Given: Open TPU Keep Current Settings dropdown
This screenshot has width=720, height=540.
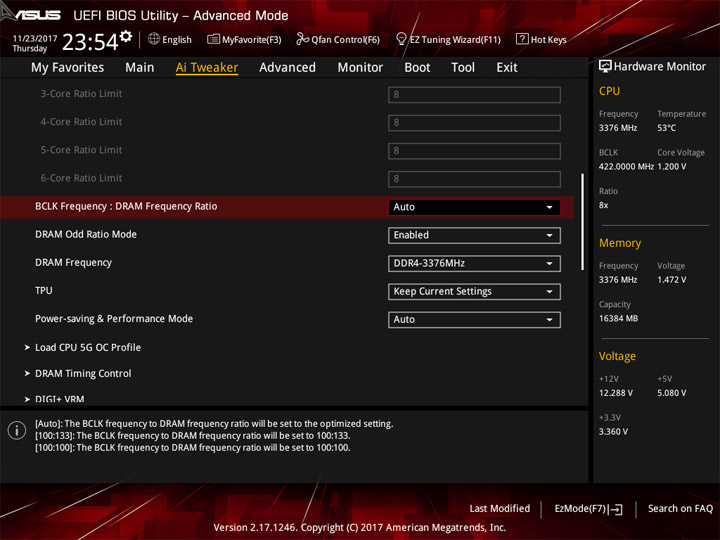Looking at the screenshot, I should pyautogui.click(x=474, y=292).
